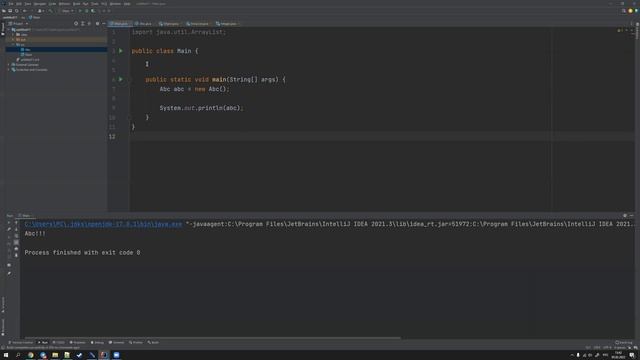Hide the Run tool window
This screenshot has width=640, height=360.
point(631,216)
